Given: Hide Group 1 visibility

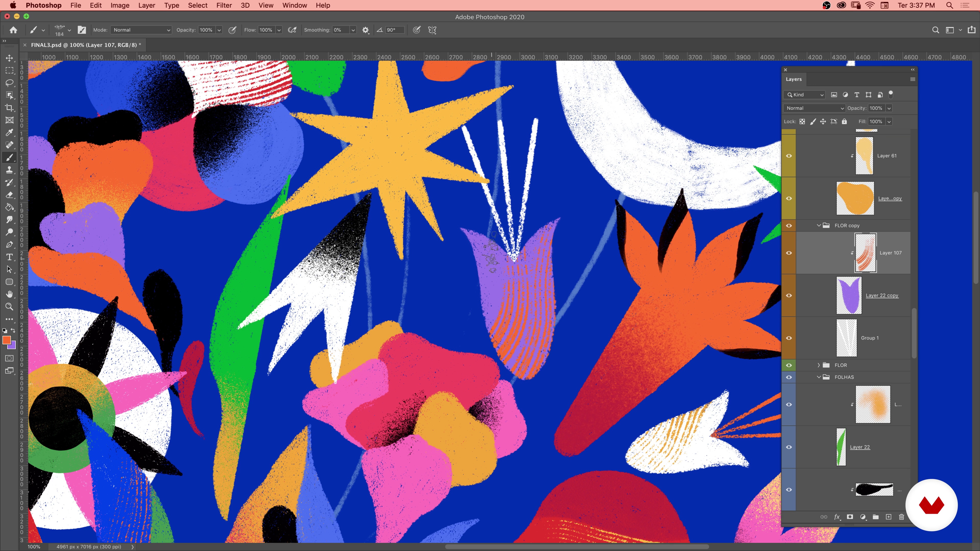Looking at the screenshot, I should [789, 338].
